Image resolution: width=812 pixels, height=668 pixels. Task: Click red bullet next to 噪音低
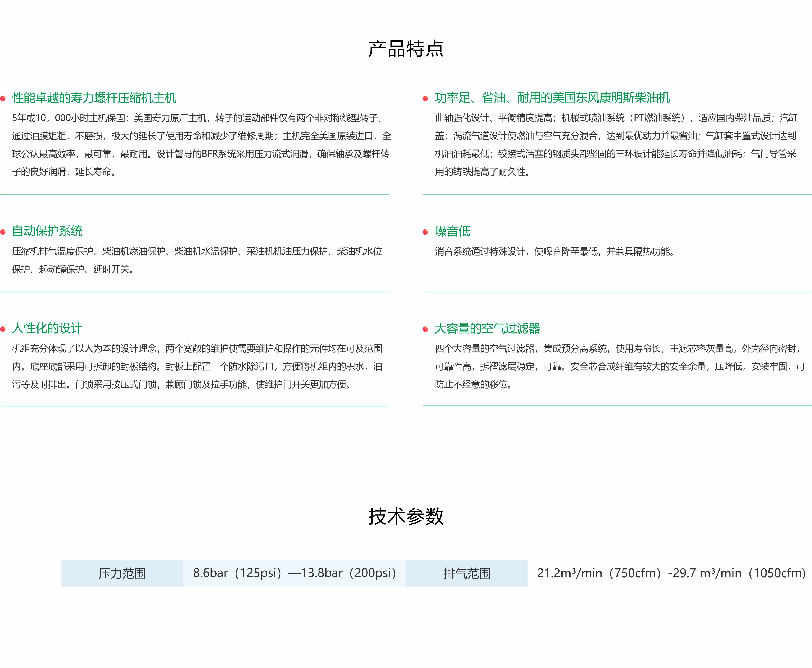click(x=425, y=232)
